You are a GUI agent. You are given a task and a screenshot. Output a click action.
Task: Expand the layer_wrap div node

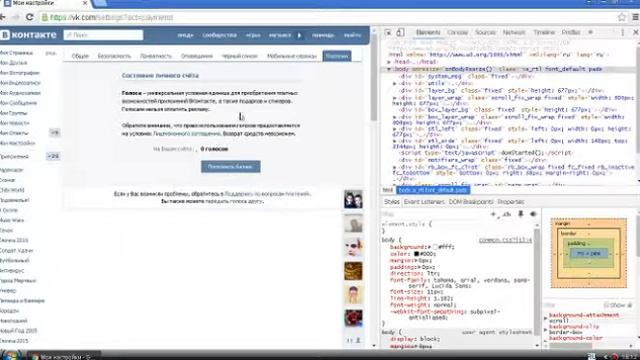pos(395,98)
